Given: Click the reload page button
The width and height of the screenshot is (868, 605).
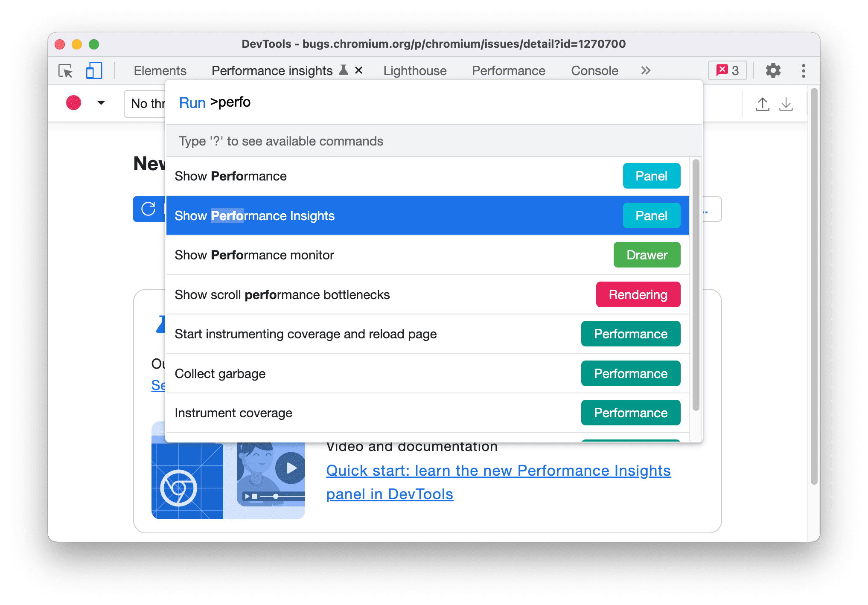Looking at the screenshot, I should point(148,214).
